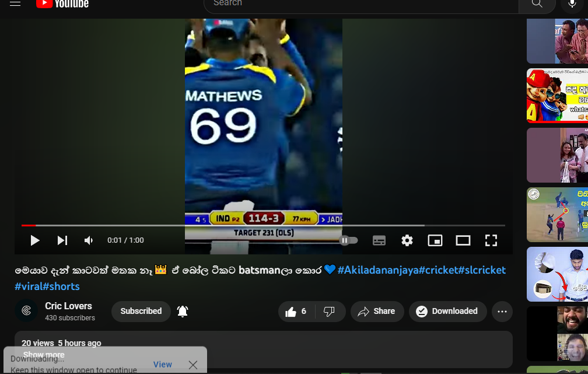Screen dimensions: 588x374
Task: Expand description with Show more
Action: (x=44, y=355)
